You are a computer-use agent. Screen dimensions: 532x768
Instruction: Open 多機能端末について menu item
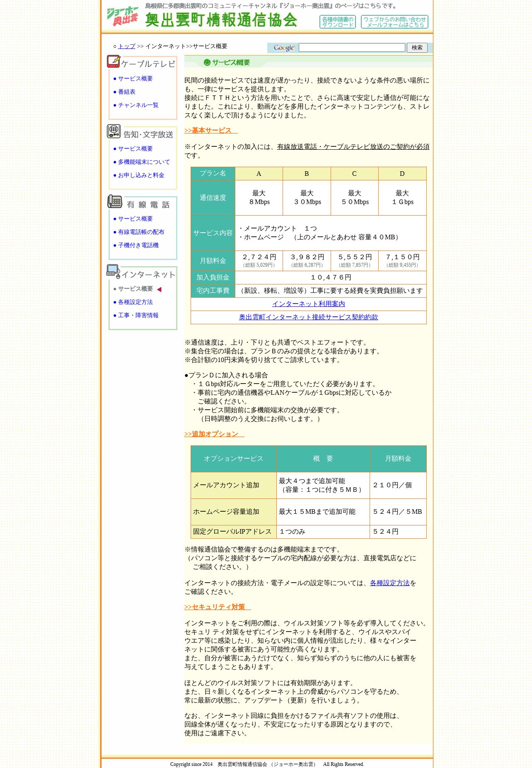point(144,162)
